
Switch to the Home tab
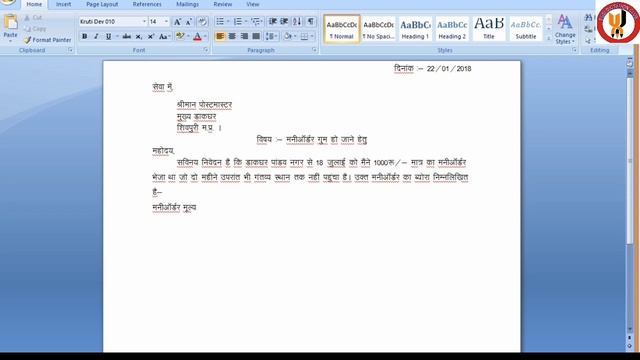tap(34, 4)
